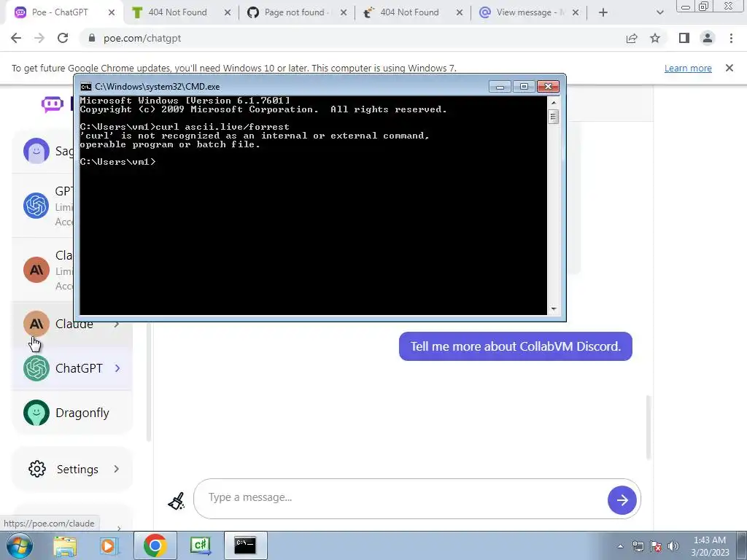This screenshot has width=747, height=560.
Task: Send message with the arrow button
Action: (622, 500)
